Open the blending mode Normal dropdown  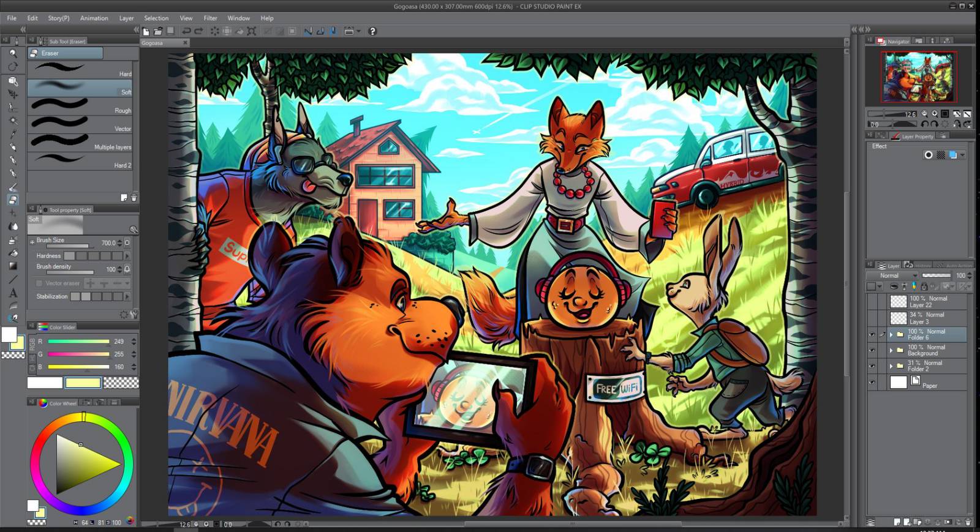[892, 275]
